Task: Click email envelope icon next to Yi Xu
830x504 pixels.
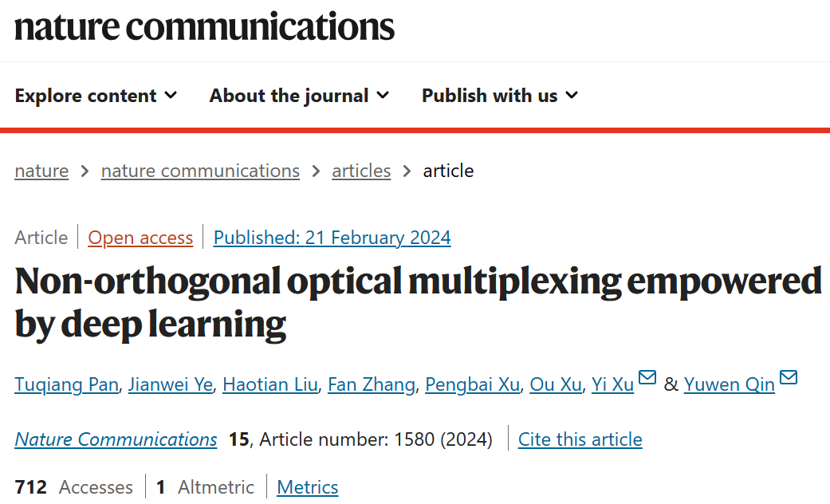Action: [647, 378]
